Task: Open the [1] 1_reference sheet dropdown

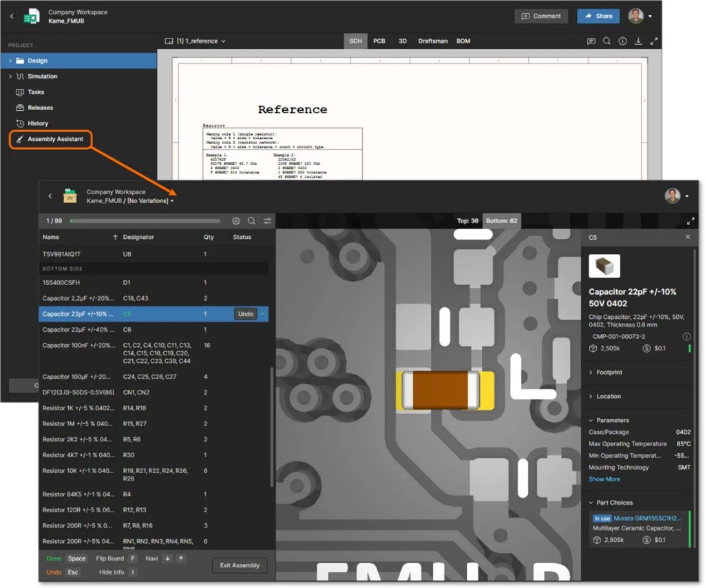Action: [196, 41]
